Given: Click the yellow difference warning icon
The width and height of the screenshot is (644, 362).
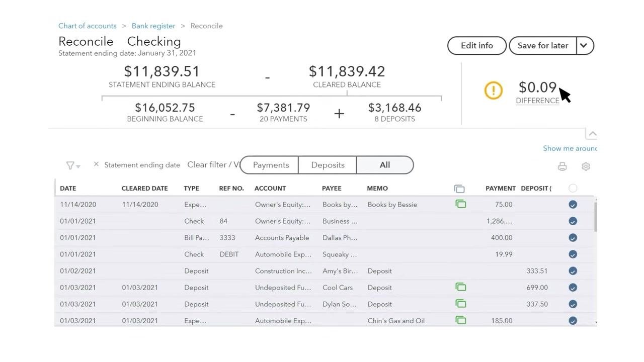Looking at the screenshot, I should tap(494, 90).
